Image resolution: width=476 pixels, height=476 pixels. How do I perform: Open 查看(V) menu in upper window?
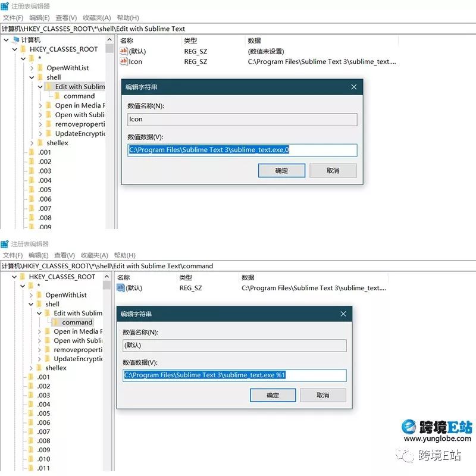pyautogui.click(x=66, y=18)
